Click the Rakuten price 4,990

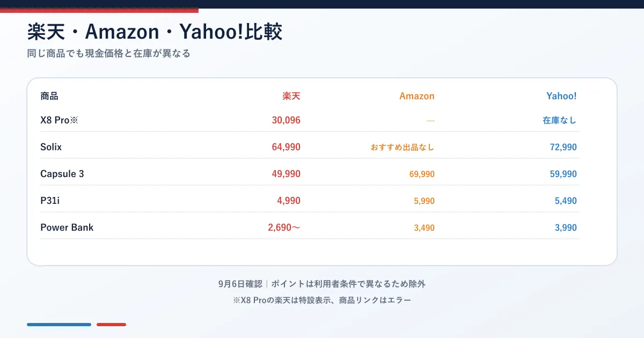pos(289,201)
